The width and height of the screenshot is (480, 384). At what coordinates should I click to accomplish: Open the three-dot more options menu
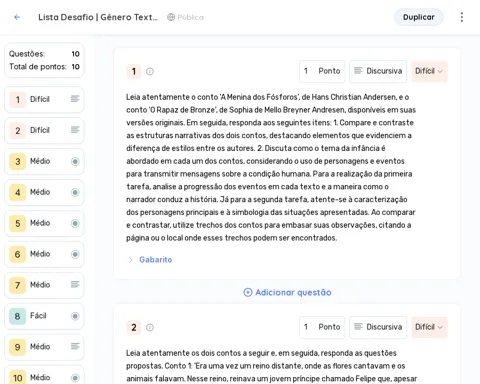coord(462,17)
